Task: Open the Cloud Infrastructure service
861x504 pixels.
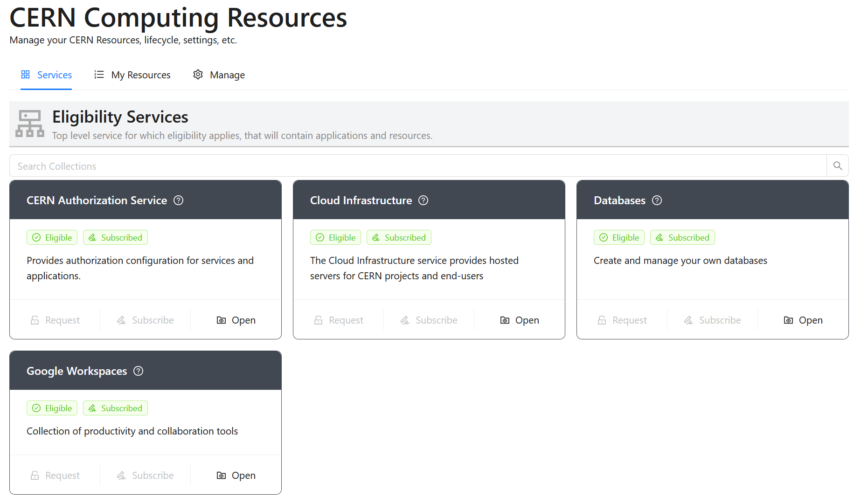Action: [520, 320]
